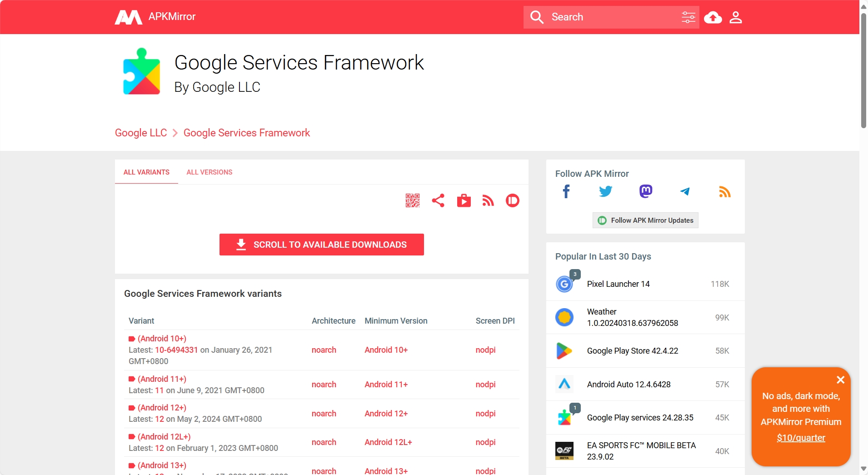This screenshot has height=475, width=868.
Task: Click the Pushbullet icon in toolbar
Action: [513, 200]
